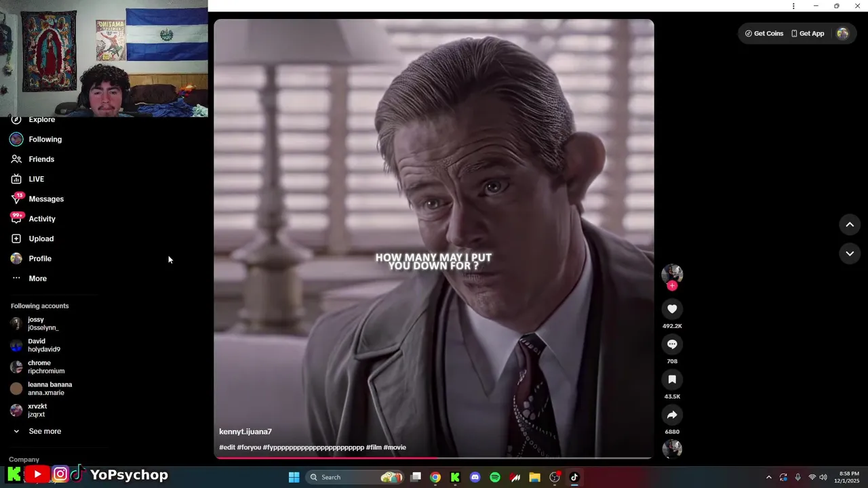Click the #fypppppppp hashtag

pos(313,447)
